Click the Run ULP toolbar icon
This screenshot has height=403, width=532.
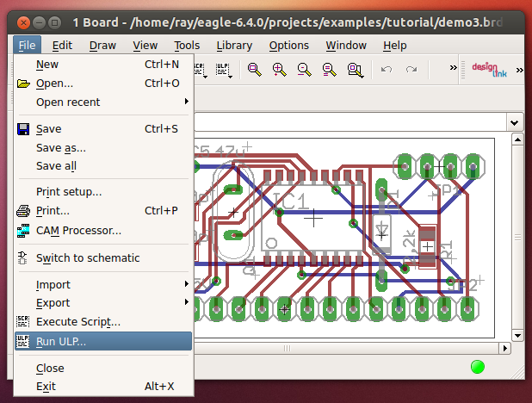point(224,70)
